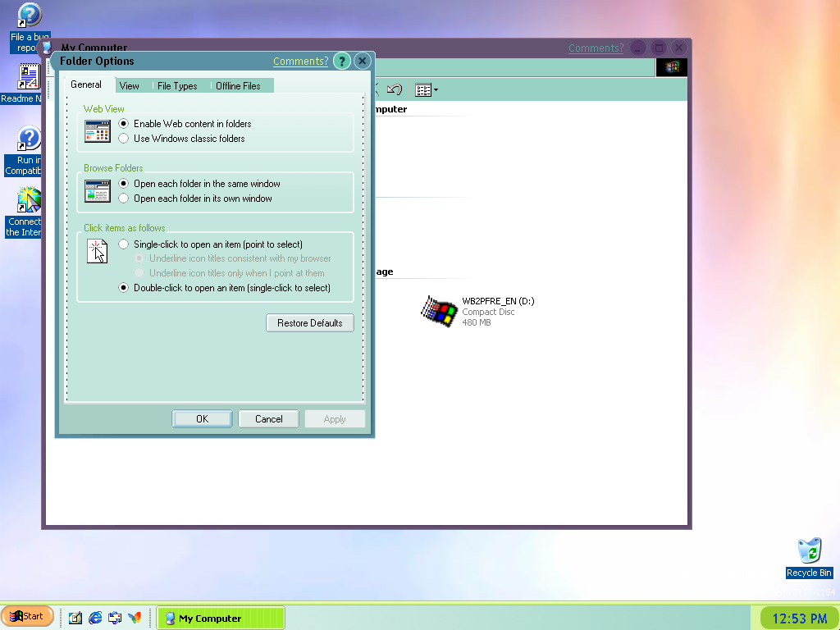Minimize the My Computer window

tap(638, 48)
